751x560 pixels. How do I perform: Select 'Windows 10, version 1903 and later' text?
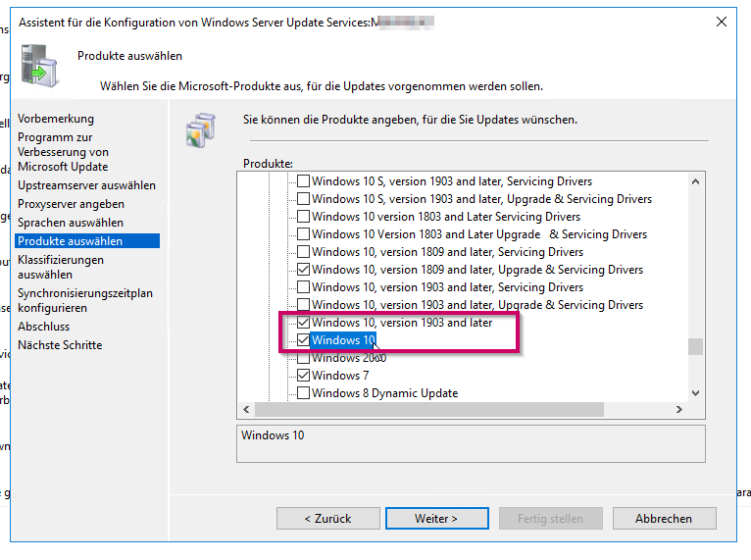pos(402,323)
